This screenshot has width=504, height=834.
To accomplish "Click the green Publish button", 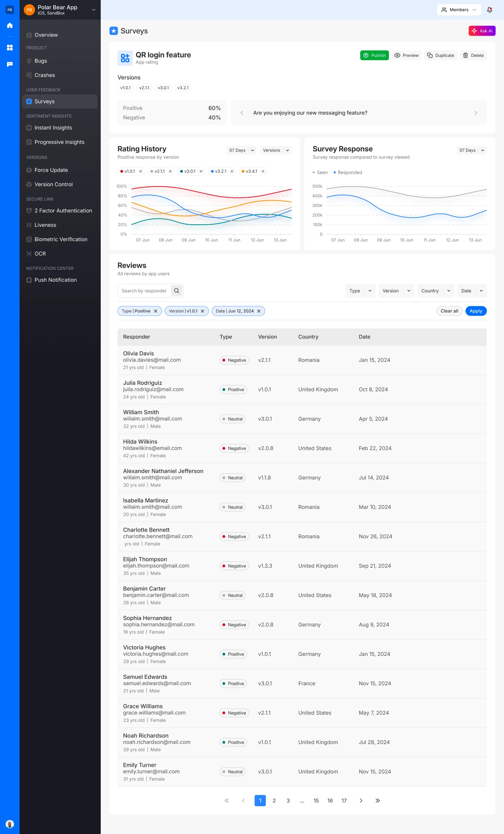I will [374, 55].
